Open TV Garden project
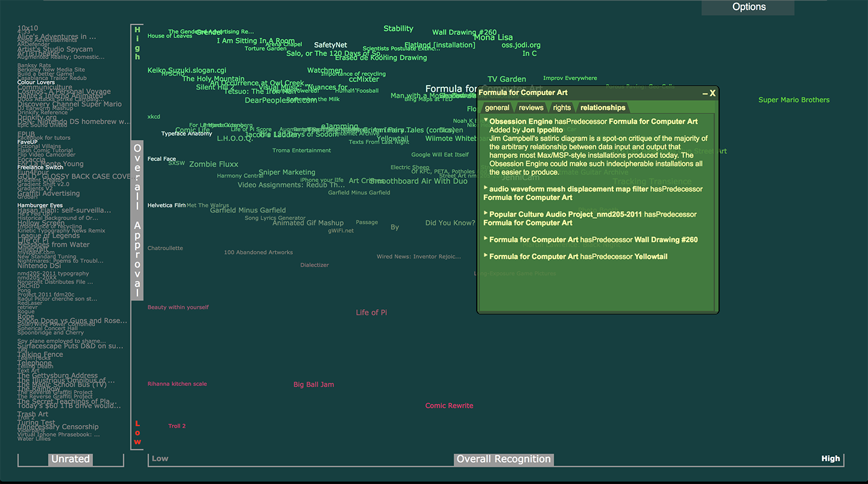The image size is (868, 484). tap(506, 79)
